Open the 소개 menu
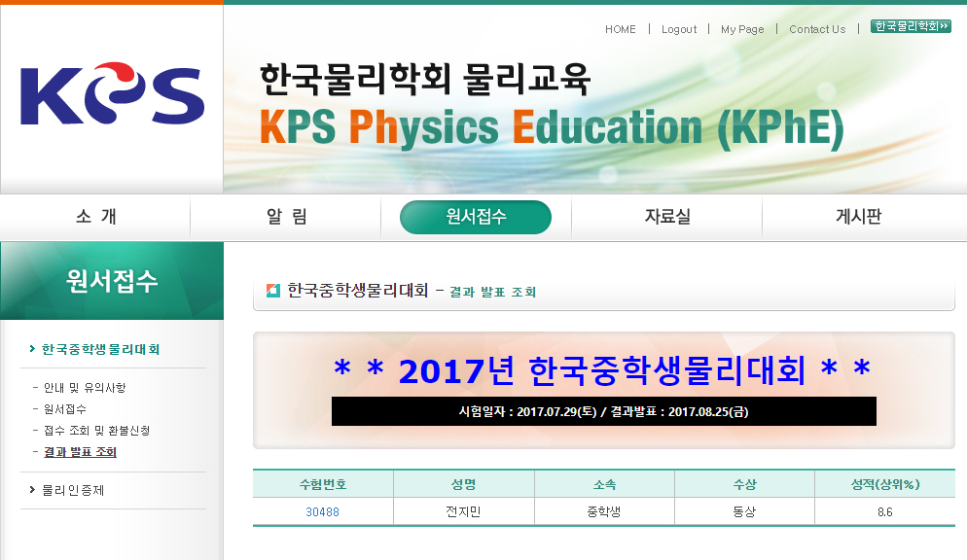Viewport: 967px width, 560px height. (x=95, y=217)
